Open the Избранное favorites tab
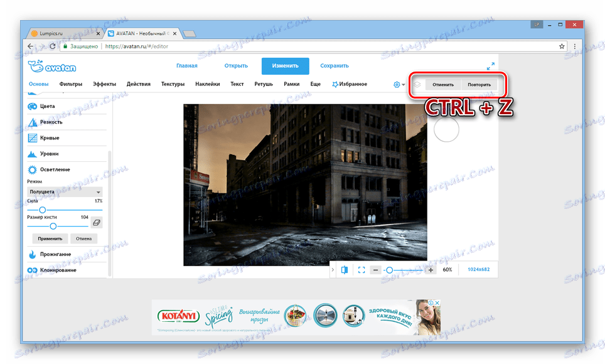This screenshot has height=364, width=605. point(350,84)
